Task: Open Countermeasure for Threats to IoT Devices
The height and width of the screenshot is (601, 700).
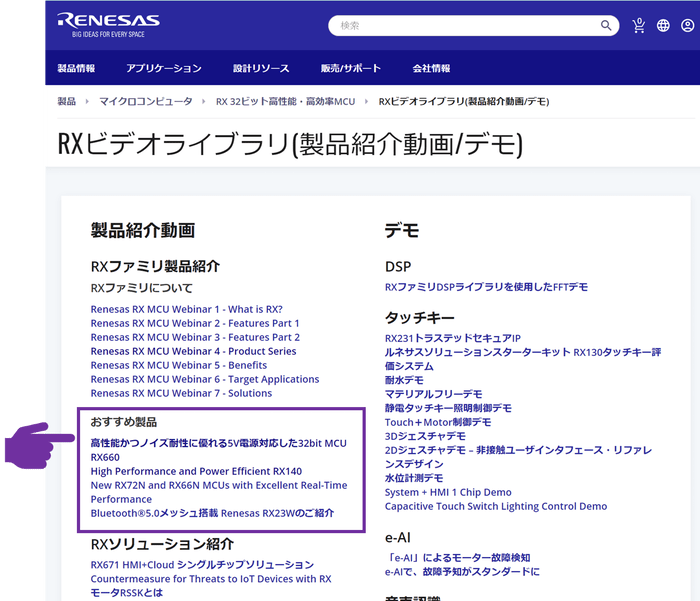Action: [211, 579]
